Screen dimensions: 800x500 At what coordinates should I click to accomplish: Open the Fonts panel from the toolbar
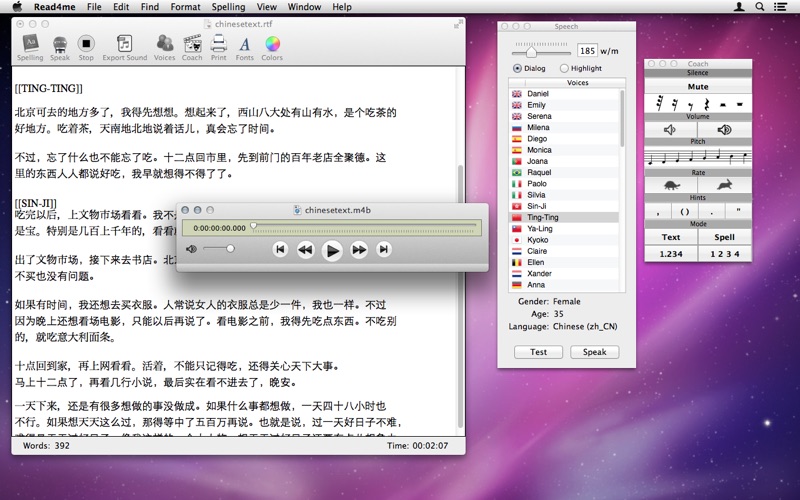click(245, 48)
